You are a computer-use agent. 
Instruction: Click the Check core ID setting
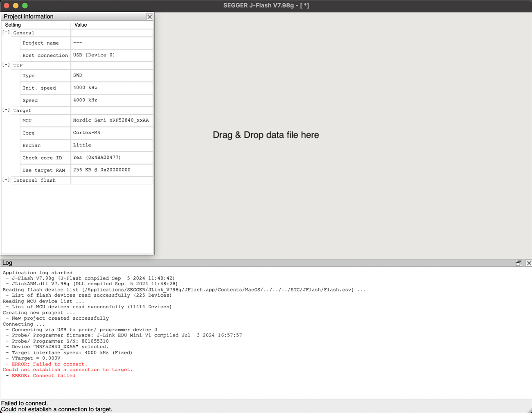(x=45, y=158)
